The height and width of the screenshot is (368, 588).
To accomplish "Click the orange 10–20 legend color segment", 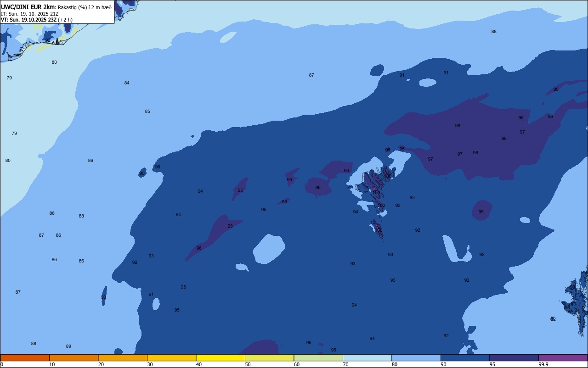I will [x=73, y=357].
